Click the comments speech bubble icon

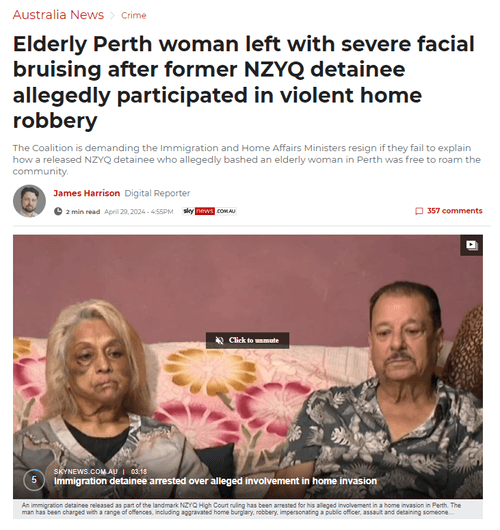419,211
